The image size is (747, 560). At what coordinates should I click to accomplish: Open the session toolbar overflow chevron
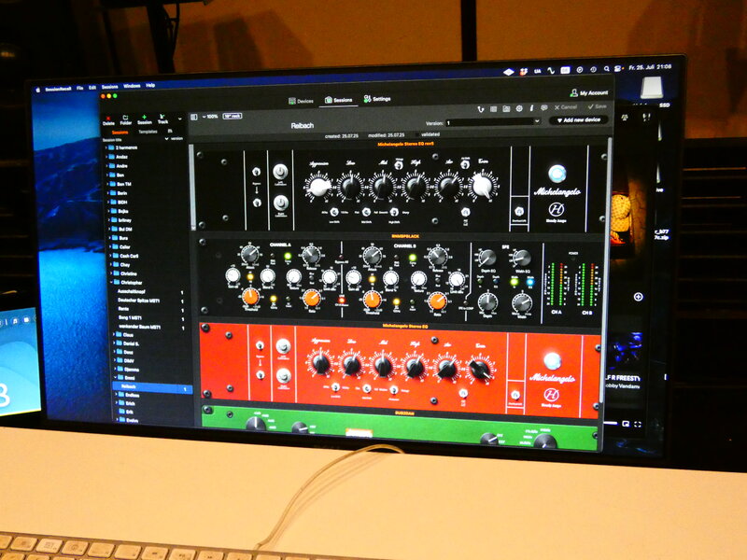[179, 119]
